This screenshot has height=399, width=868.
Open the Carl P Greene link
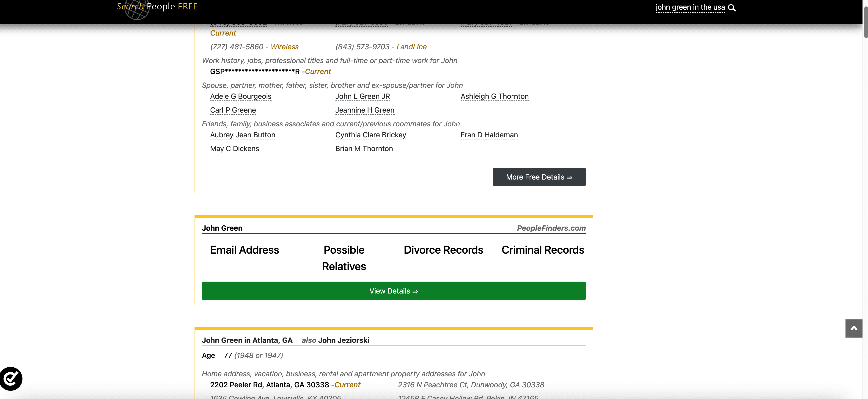coord(233,110)
